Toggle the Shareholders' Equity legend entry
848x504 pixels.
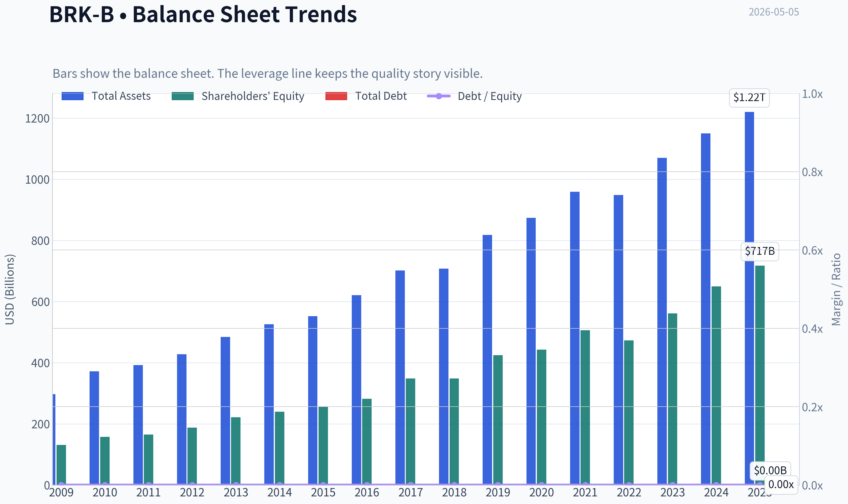[238, 96]
